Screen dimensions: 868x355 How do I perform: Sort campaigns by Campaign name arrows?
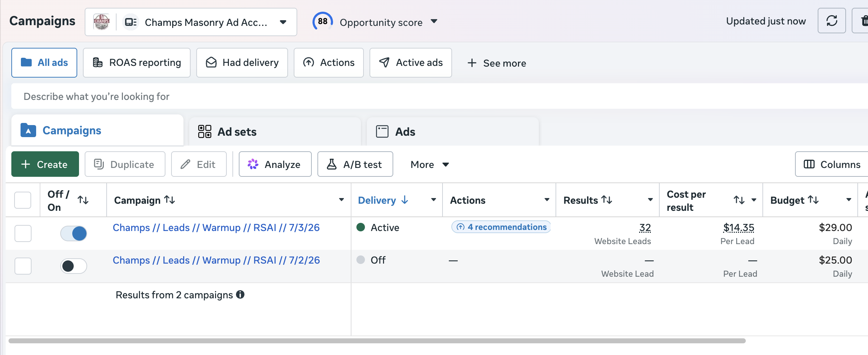pos(170,200)
